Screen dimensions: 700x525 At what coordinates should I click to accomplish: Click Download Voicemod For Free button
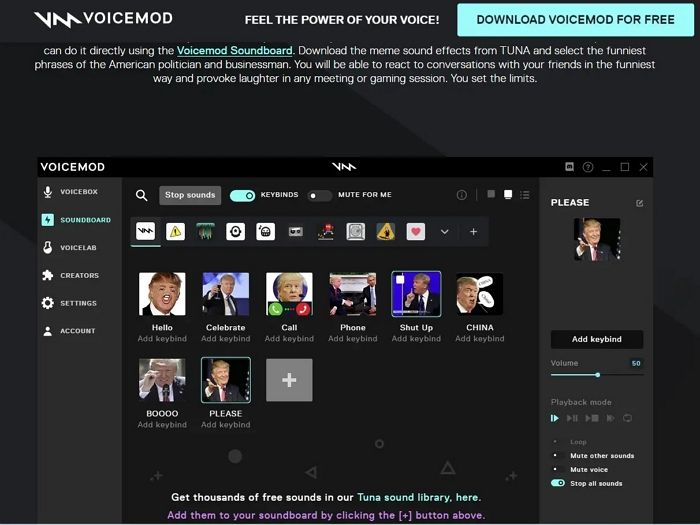click(574, 19)
